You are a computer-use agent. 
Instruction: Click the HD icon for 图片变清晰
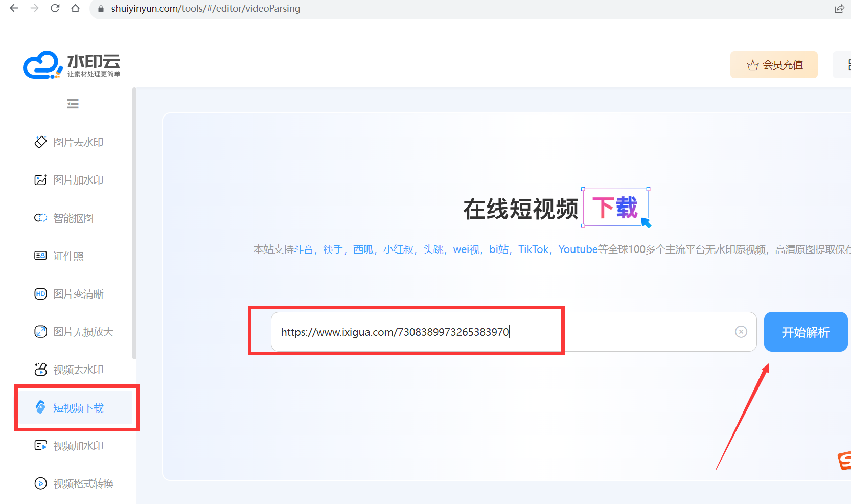(40, 294)
